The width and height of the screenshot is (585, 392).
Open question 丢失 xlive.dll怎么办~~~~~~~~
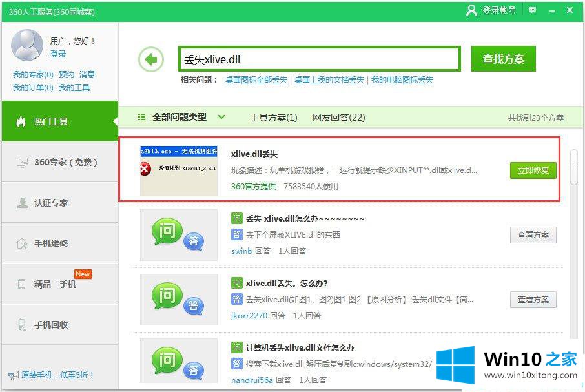pos(305,218)
